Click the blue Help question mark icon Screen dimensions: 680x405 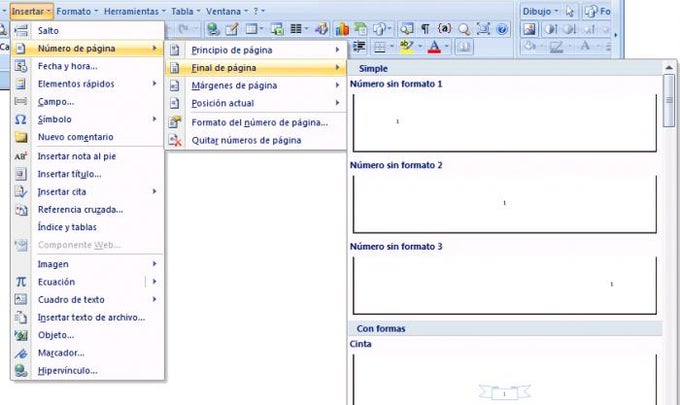502,29
